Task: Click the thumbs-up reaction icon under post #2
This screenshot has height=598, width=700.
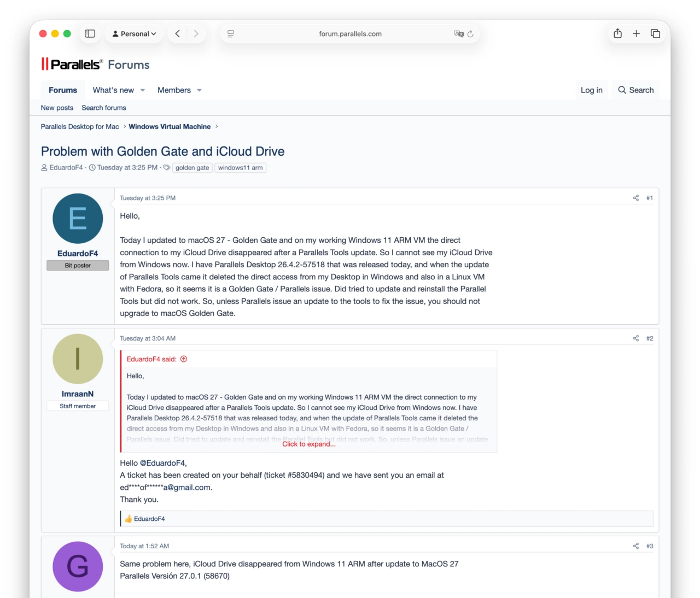Action: click(x=129, y=519)
